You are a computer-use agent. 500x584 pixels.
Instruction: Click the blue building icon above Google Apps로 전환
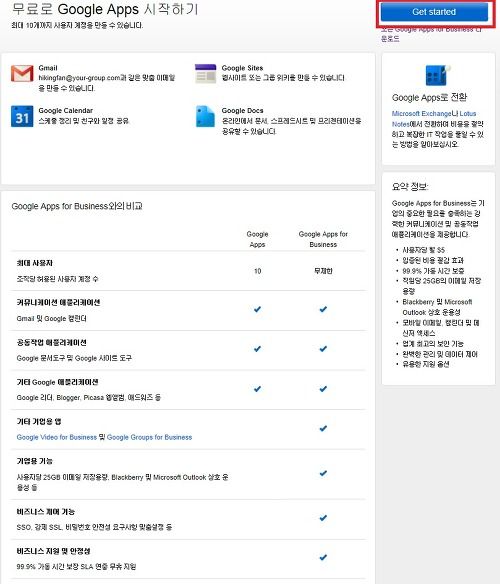coord(438,75)
